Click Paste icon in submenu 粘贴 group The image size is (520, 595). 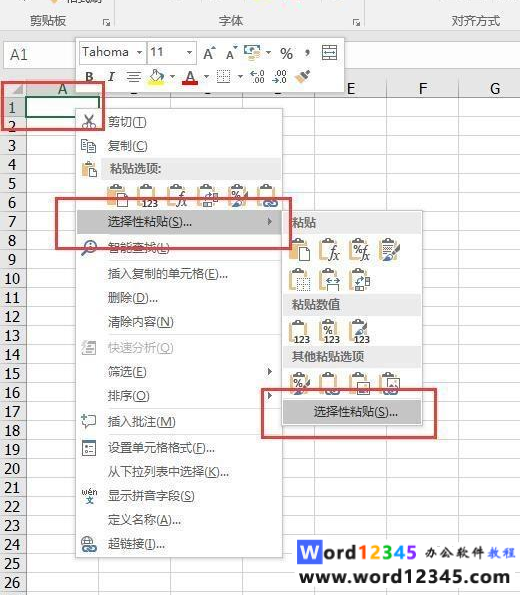pyautogui.click(x=300, y=250)
